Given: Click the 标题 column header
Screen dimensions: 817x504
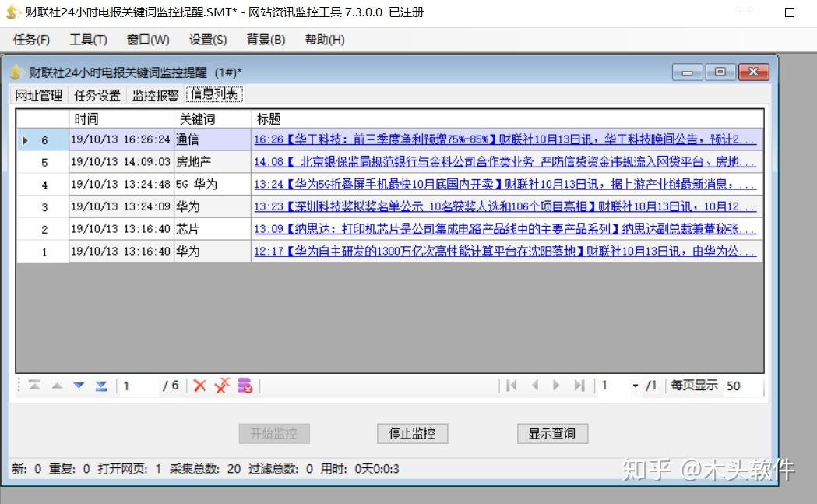Looking at the screenshot, I should [x=507, y=119].
